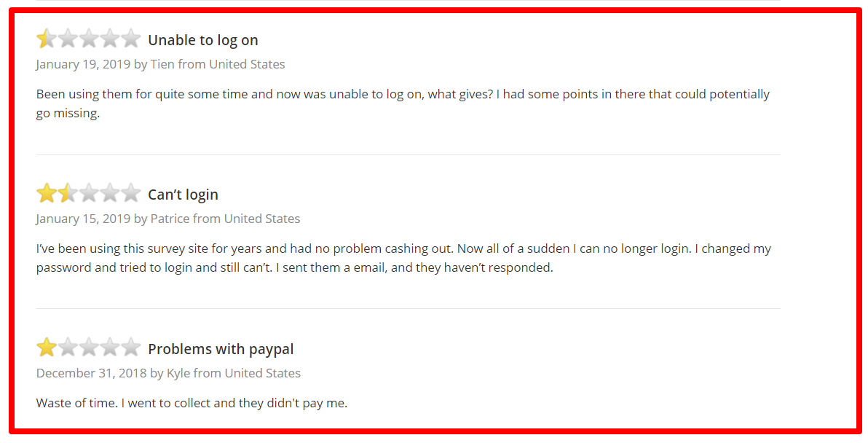Select the half-filled second star of 'Can't login'

[x=68, y=193]
